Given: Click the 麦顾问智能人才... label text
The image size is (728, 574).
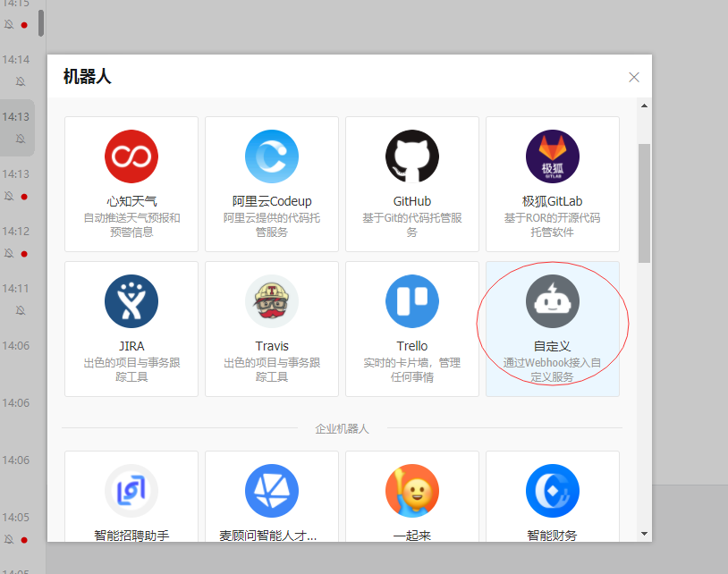Looking at the screenshot, I should pos(268,536).
